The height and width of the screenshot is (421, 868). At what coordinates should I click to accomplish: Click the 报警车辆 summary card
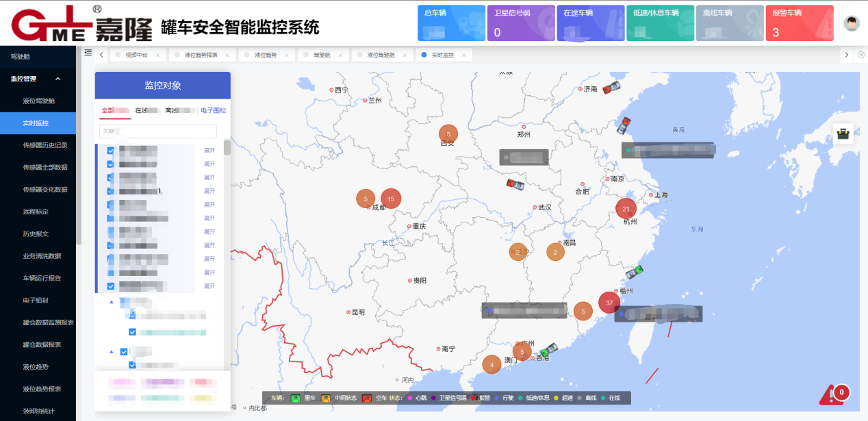tap(799, 23)
